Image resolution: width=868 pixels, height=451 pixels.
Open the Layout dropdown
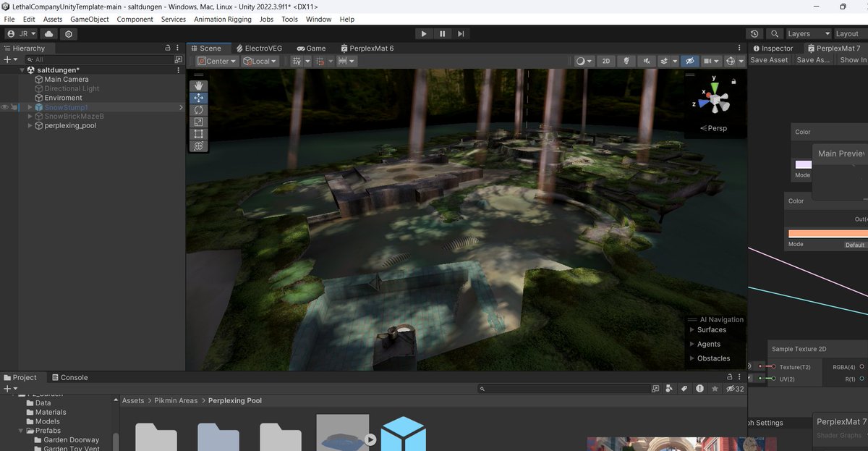[x=850, y=34]
